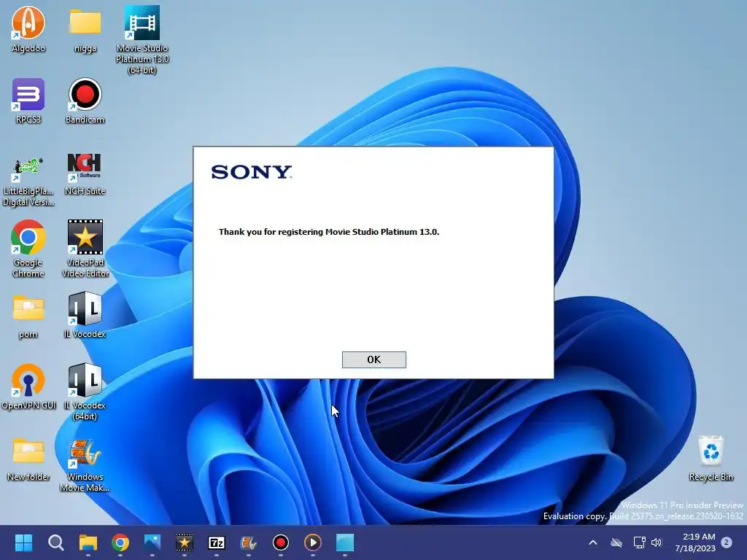The image size is (747, 560).
Task: Open the clock showing 2:19 AM
Action: pos(695,542)
